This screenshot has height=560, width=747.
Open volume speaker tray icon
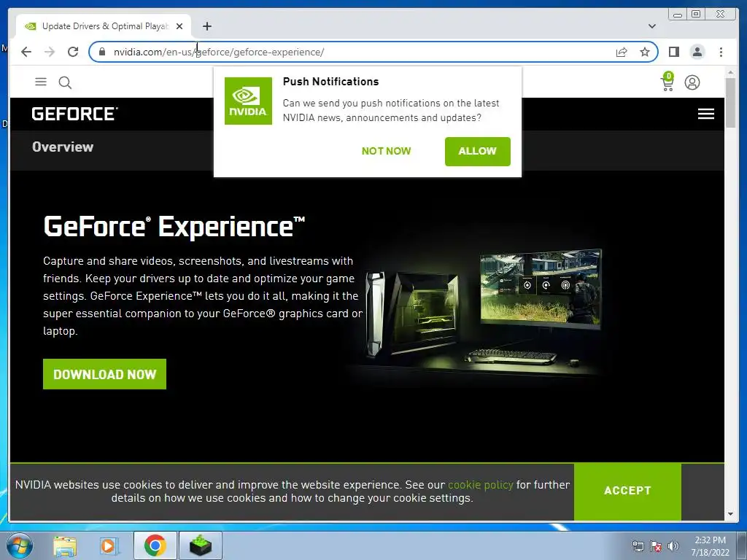(x=673, y=546)
